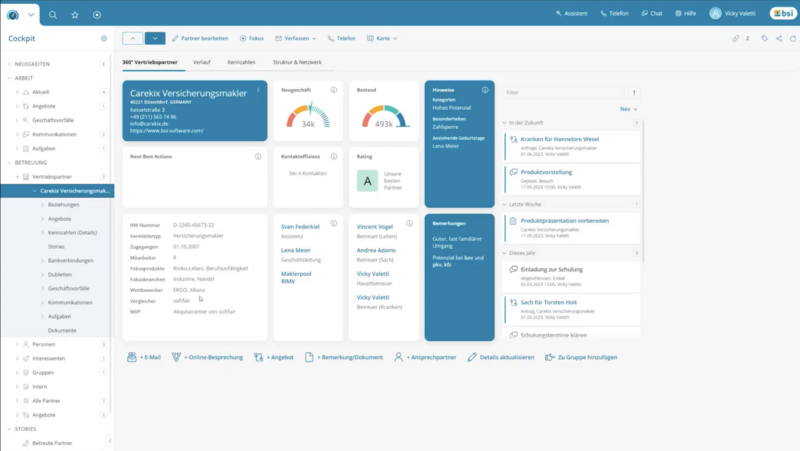
Task: Click the refresh icon at top right
Action: point(793,38)
